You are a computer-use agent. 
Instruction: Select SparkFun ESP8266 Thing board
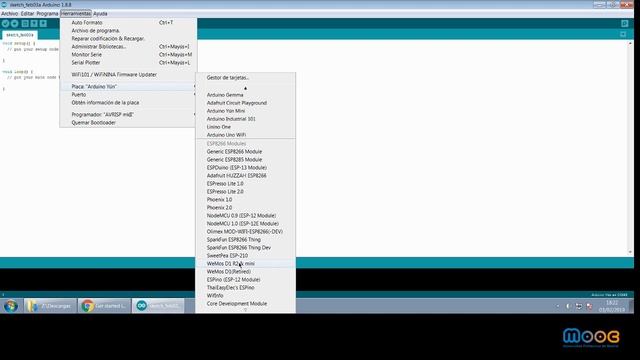(245, 240)
